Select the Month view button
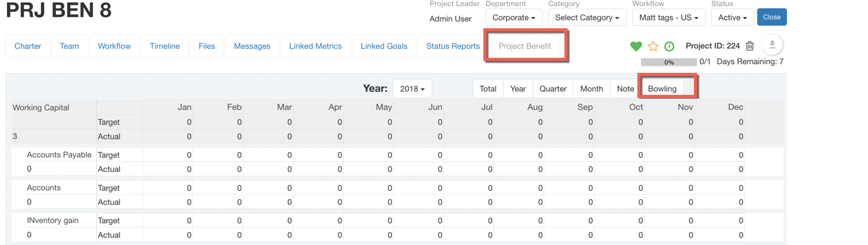This screenshot has width=868, height=245. click(x=591, y=89)
